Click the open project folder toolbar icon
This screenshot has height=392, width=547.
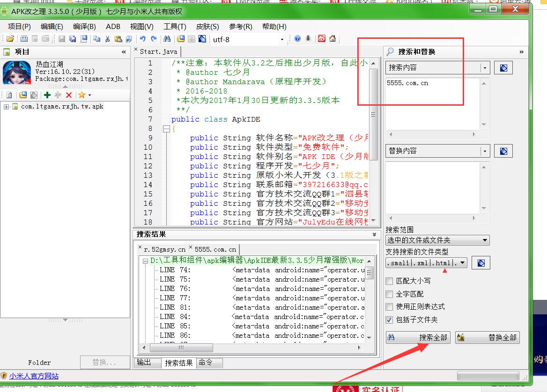[x=10, y=39]
